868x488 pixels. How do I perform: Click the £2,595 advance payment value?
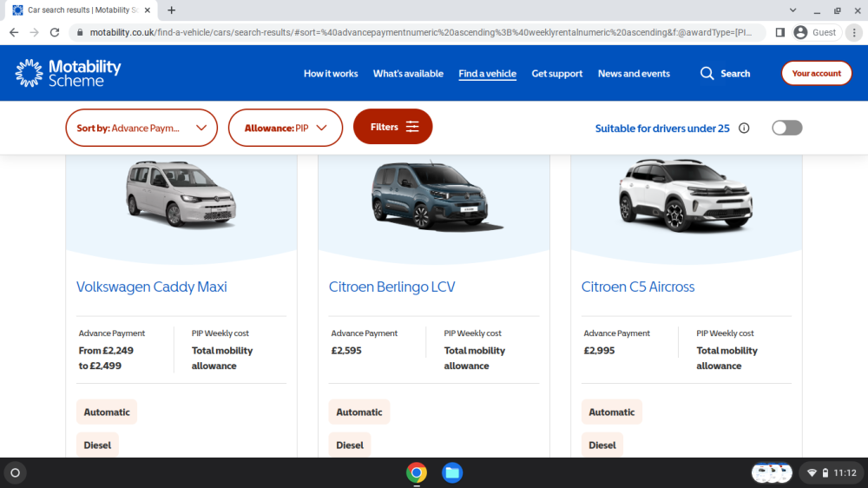(x=346, y=351)
